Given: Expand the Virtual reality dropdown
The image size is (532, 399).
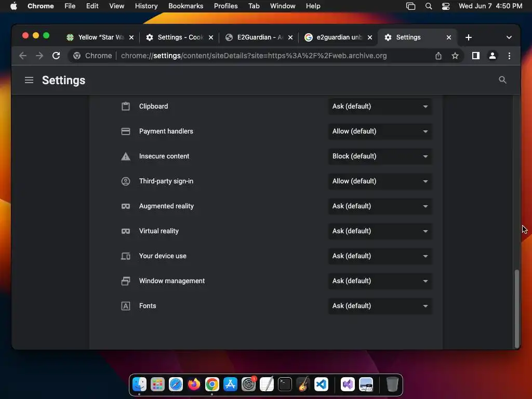Looking at the screenshot, I should point(380,231).
